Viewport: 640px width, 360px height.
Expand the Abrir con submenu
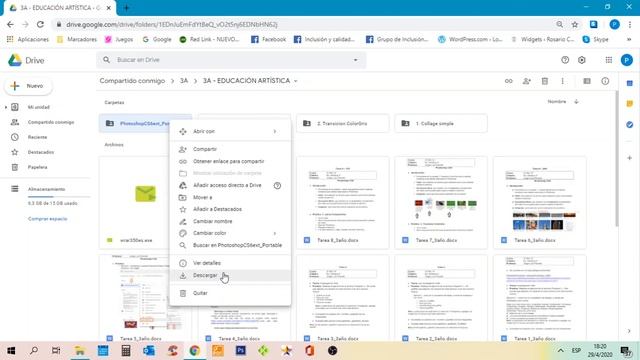click(x=230, y=131)
